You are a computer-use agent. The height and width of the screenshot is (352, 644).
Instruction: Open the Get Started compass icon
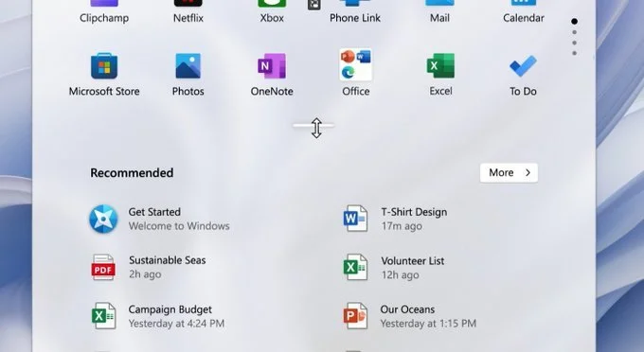(103, 219)
